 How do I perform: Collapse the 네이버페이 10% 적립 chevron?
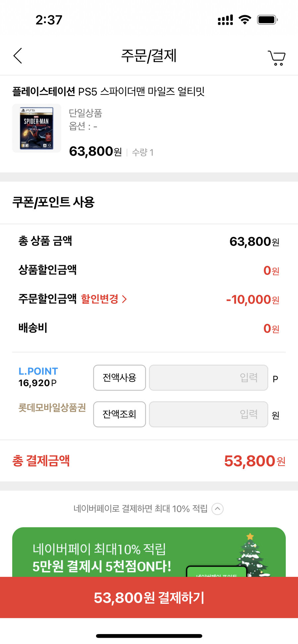218,509
